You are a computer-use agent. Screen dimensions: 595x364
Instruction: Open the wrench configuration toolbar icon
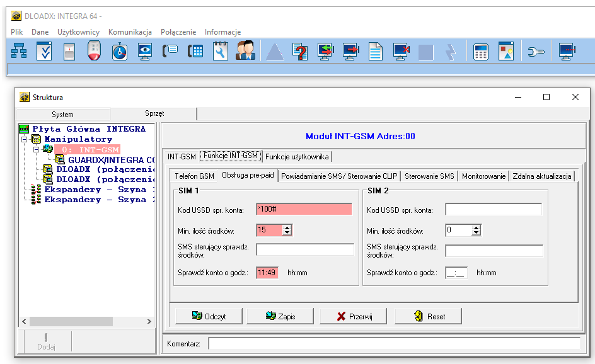click(x=536, y=52)
